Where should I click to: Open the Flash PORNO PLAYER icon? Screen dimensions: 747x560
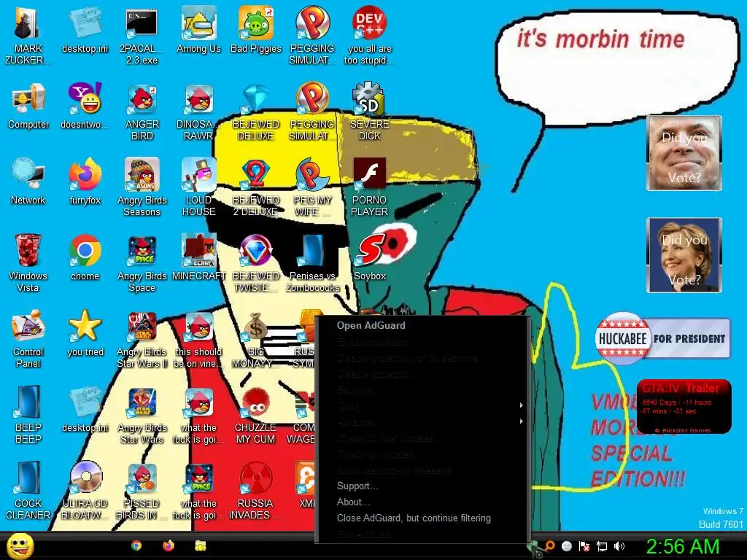coord(369,187)
